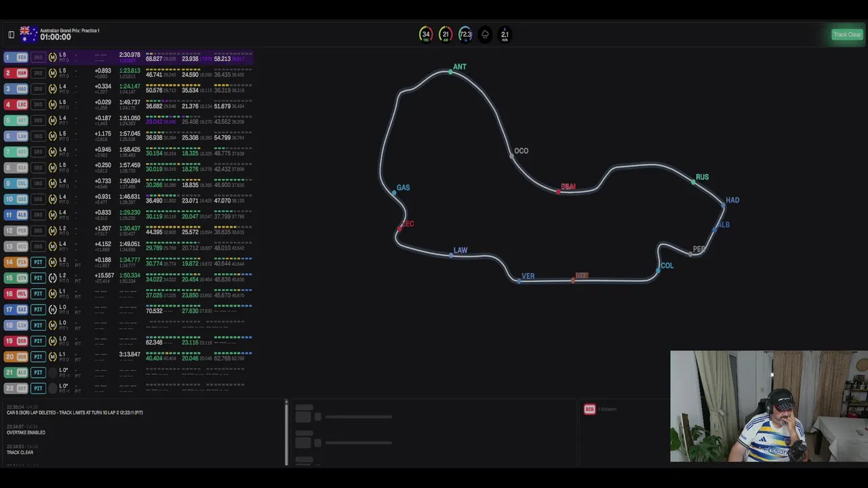This screenshot has width=868, height=488.
Task: Click the medium tyre icon on ANT row
Action: pos(52,121)
